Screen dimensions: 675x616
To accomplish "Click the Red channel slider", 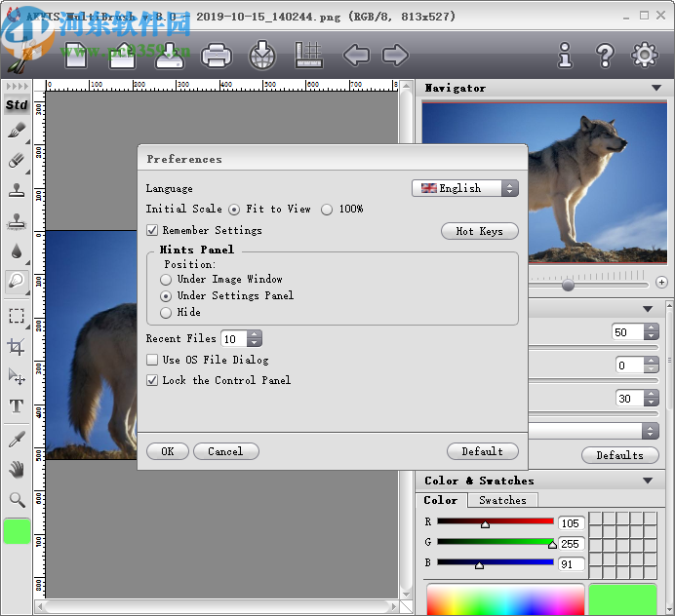I will point(496,521).
